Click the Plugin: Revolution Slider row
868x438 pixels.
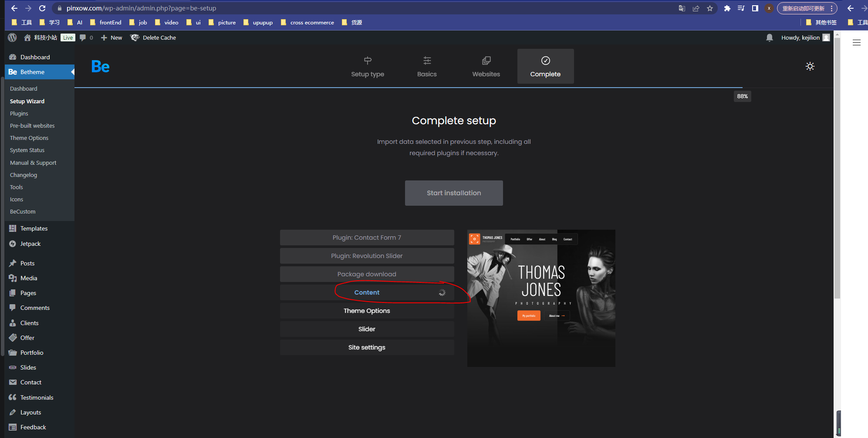pos(367,256)
